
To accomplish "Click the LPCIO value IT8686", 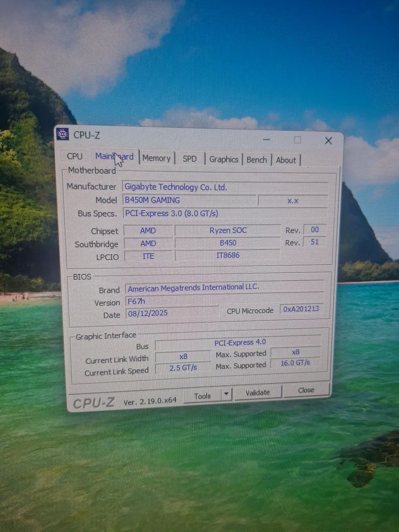I will (228, 255).
